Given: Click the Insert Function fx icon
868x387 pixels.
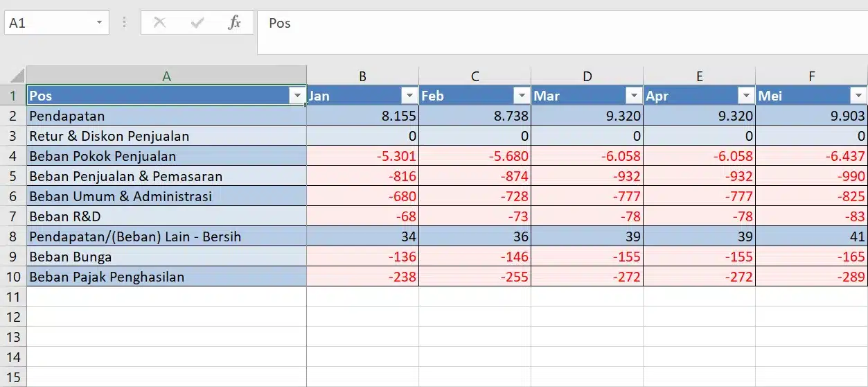Looking at the screenshot, I should point(235,23).
